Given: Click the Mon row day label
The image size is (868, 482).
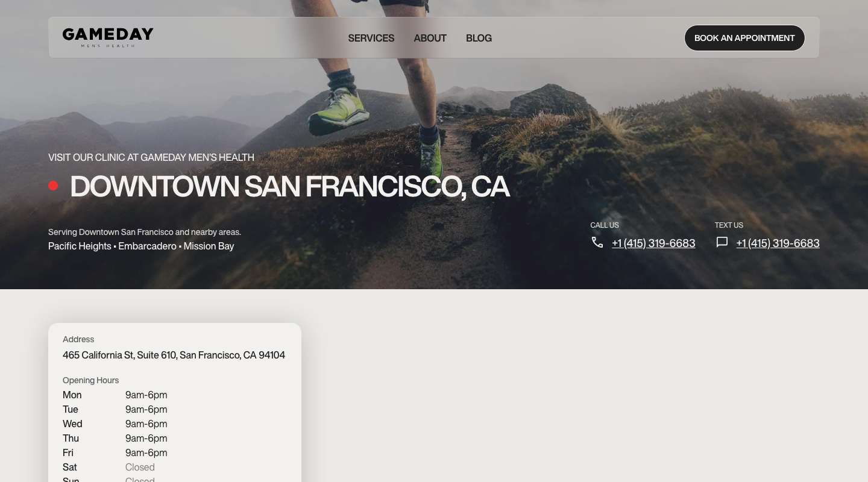Looking at the screenshot, I should click(72, 395).
